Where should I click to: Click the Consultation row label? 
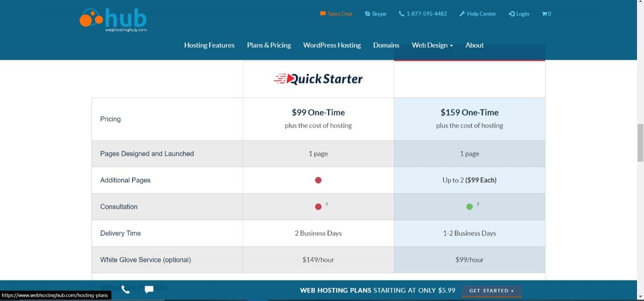point(119,207)
